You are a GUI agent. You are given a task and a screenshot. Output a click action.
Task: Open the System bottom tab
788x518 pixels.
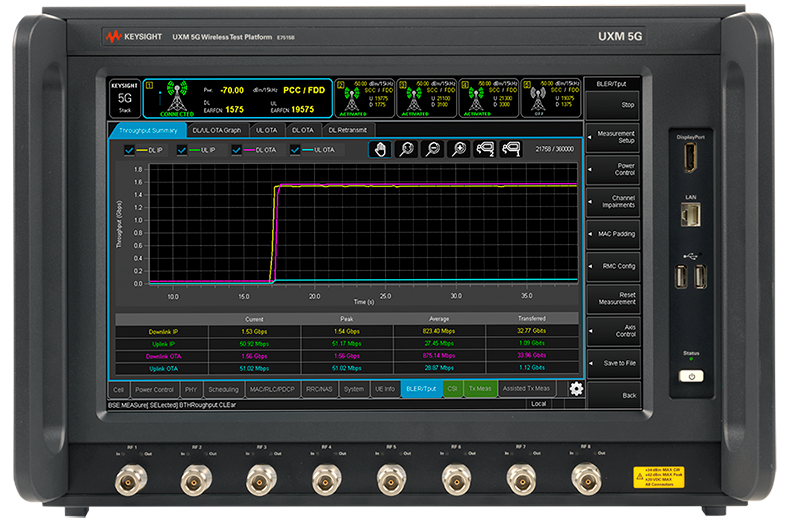click(354, 389)
